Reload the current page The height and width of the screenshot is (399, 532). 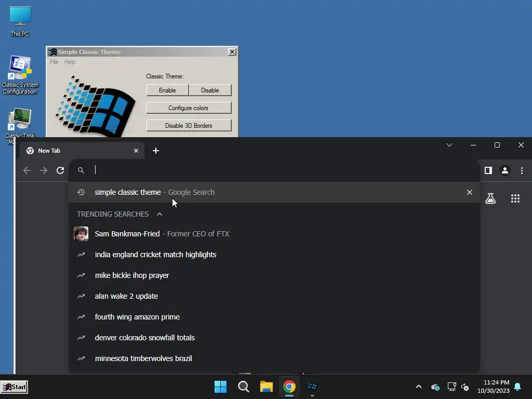tap(60, 170)
